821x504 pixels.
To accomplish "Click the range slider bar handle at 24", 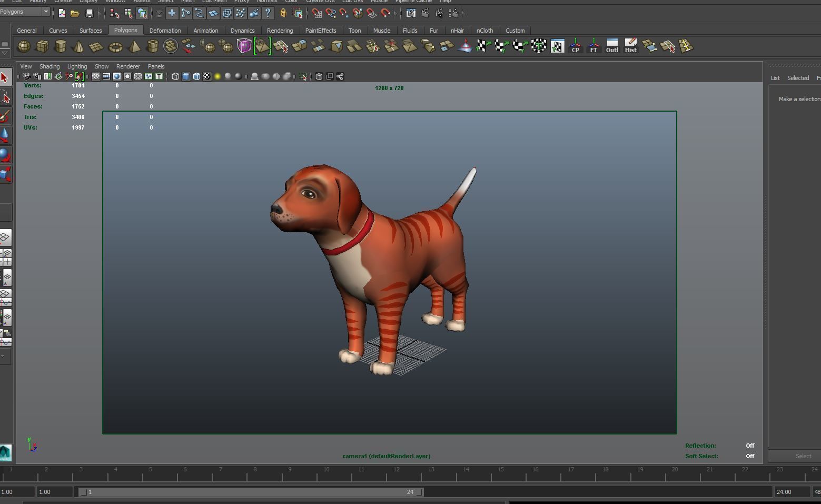I will pyautogui.click(x=420, y=492).
